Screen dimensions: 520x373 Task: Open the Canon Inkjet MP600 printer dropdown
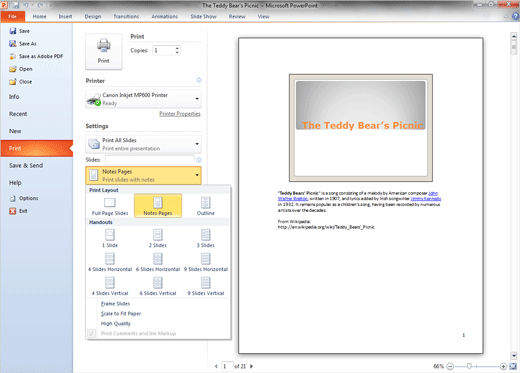pyautogui.click(x=143, y=99)
